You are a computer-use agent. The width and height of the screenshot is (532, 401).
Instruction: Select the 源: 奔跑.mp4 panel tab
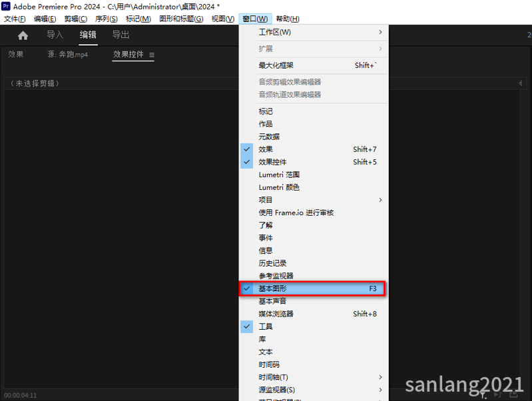(x=67, y=55)
